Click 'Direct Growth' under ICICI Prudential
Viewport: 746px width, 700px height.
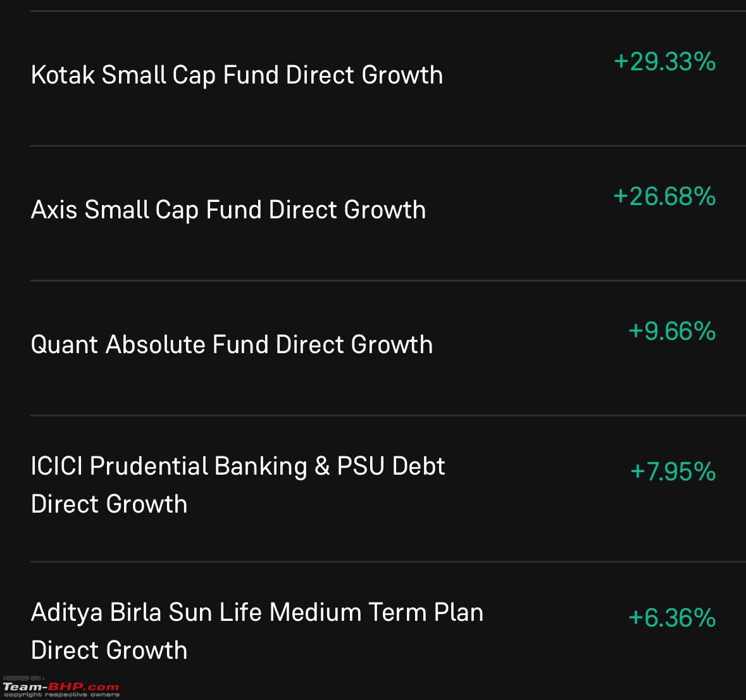109,504
